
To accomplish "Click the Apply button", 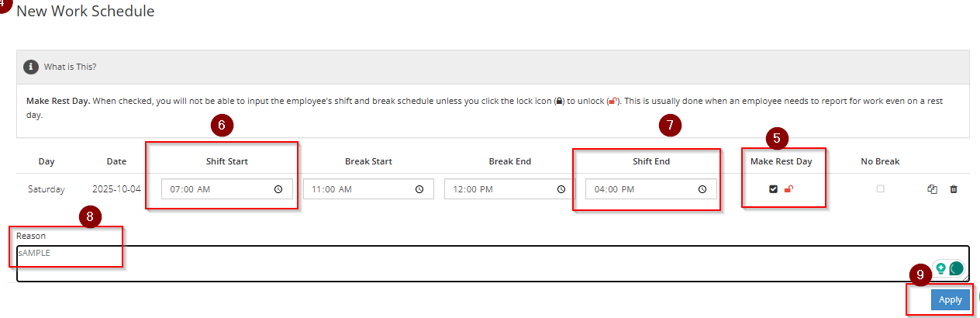I will [950, 300].
